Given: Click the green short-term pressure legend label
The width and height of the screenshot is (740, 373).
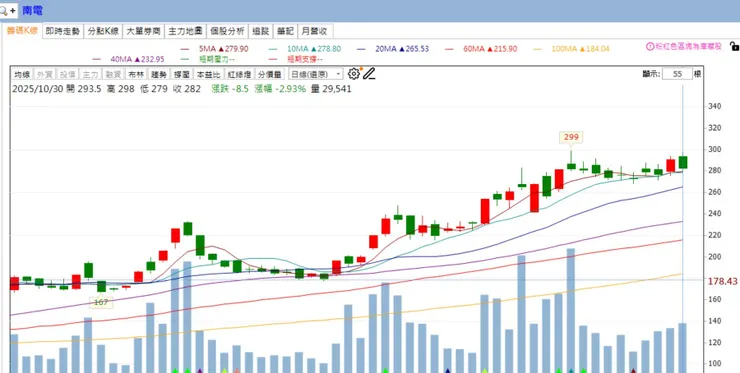Looking at the screenshot, I should pos(217,59).
